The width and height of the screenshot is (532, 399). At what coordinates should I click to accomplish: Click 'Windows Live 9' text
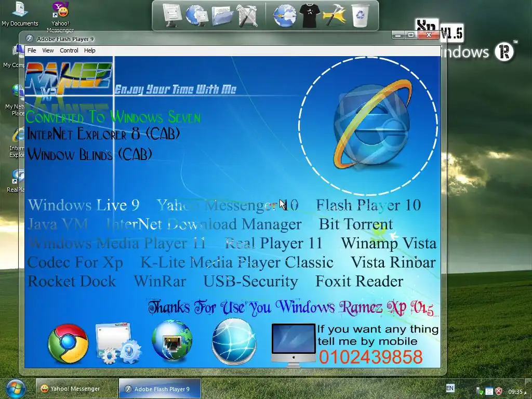pos(84,205)
